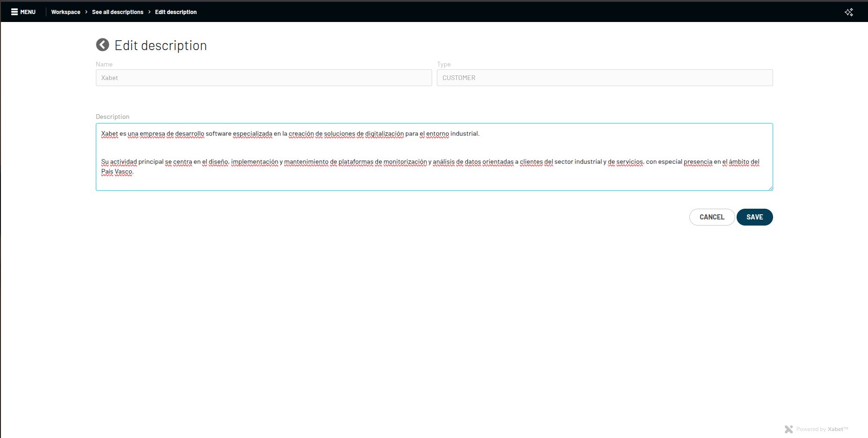Viewport: 868px width, 438px height.
Task: Click the 'Description' field label
Action: click(113, 117)
